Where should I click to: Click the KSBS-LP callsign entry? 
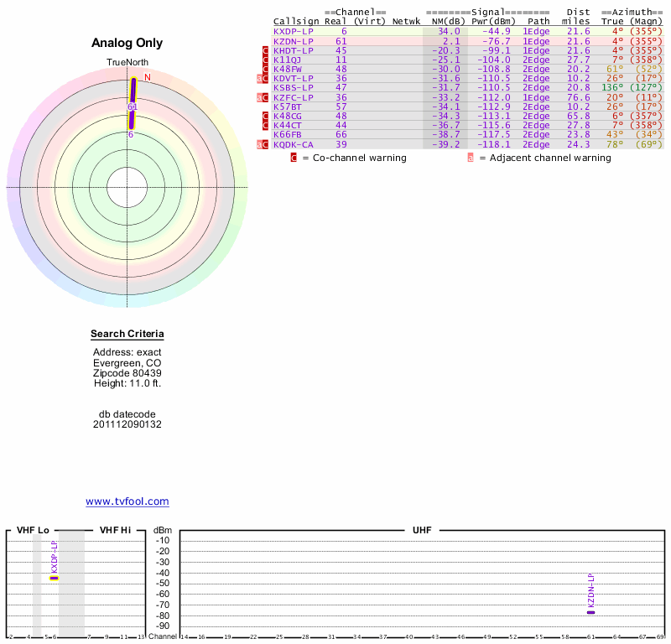point(294,88)
